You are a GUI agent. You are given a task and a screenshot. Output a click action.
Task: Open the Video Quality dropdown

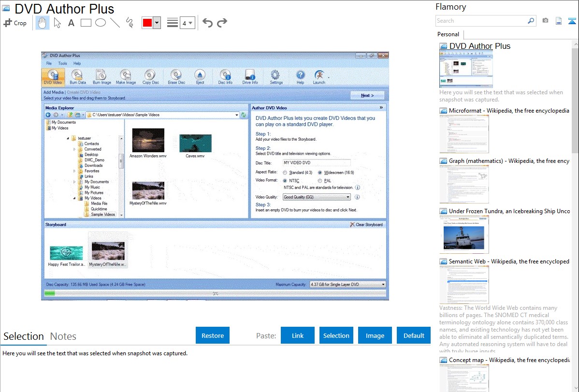tap(317, 197)
